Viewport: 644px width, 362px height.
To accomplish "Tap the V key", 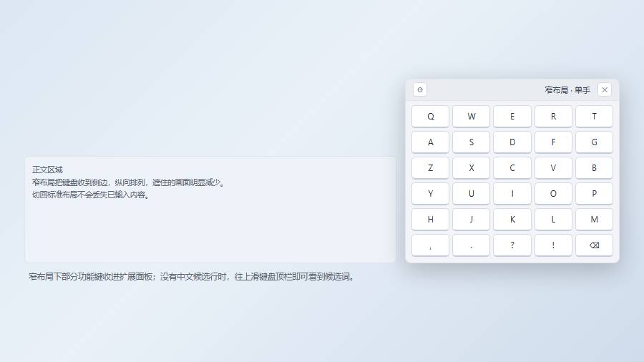I will point(553,168).
